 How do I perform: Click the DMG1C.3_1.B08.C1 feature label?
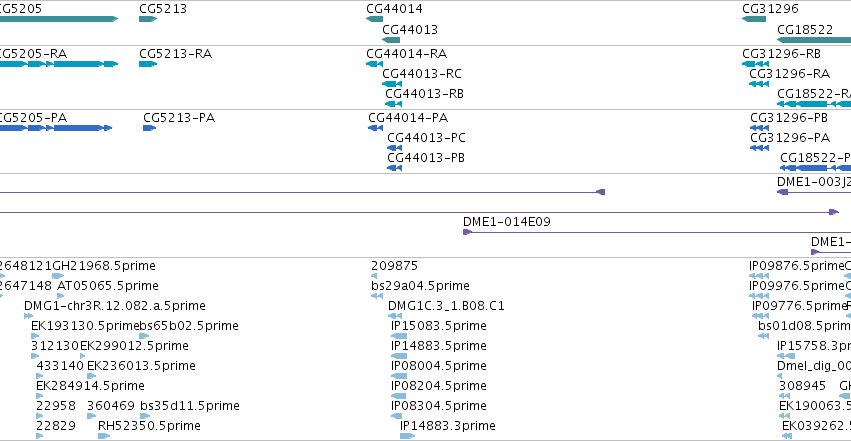point(446,306)
